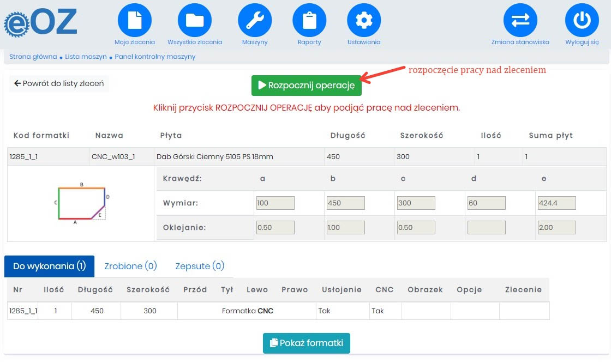The width and height of the screenshot is (611, 364).
Task: Select the Do wykonania (1) tab
Action: click(x=50, y=266)
